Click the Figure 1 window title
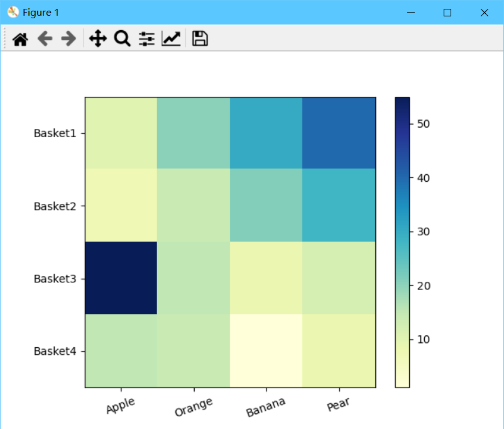The height and width of the screenshot is (429, 504). click(40, 13)
